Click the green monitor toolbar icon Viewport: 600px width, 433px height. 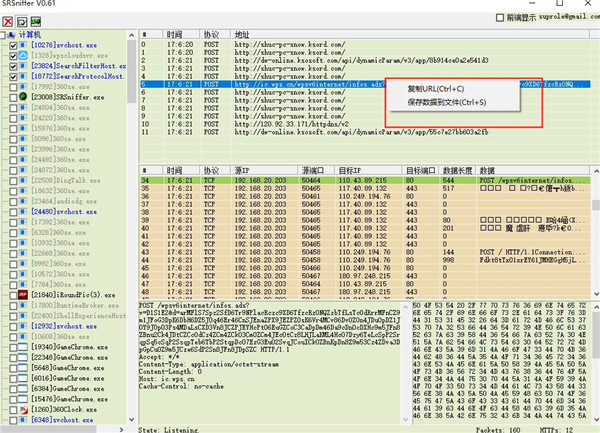click(35, 20)
